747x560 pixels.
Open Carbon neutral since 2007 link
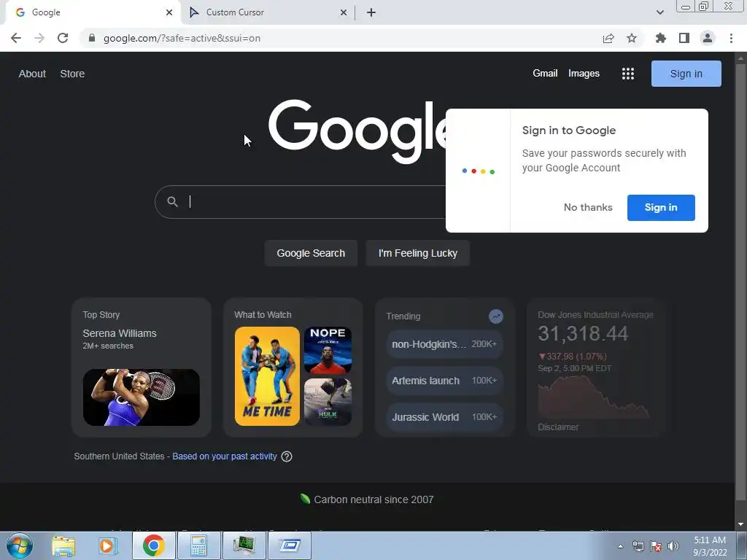click(x=373, y=499)
